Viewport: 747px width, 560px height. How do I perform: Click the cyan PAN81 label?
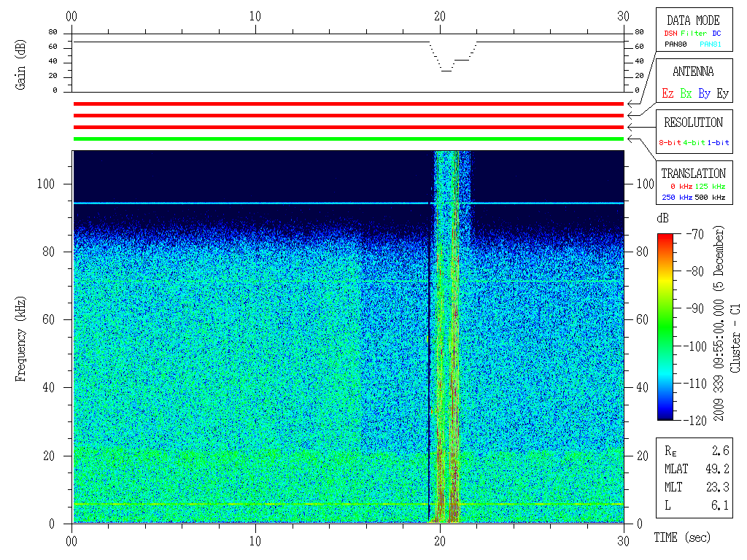coord(711,44)
